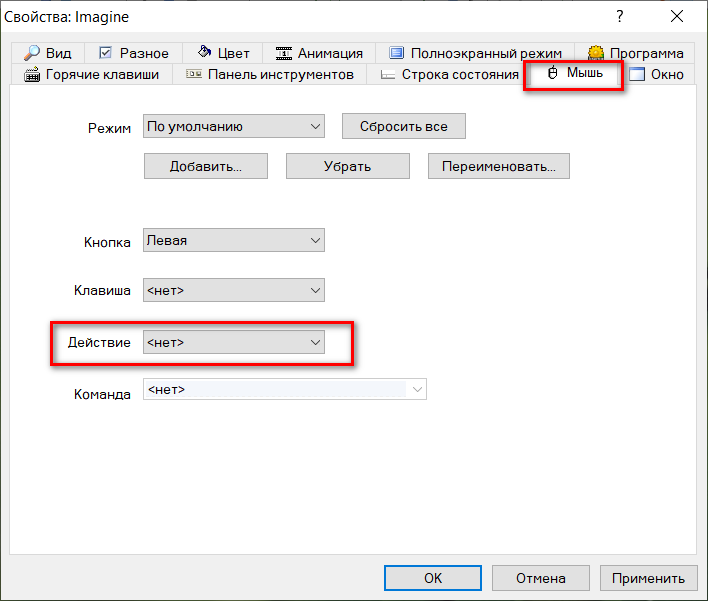This screenshot has height=601, width=708.
Task: Select the Мышь tab
Action: 574,74
